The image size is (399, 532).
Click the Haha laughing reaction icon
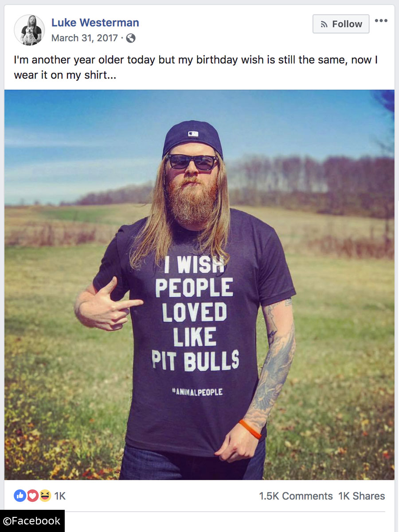click(45, 496)
